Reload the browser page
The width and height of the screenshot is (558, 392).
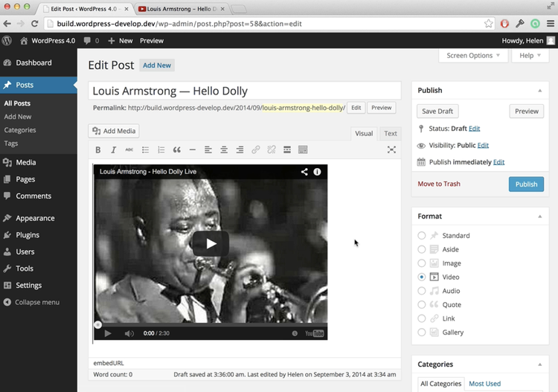pyautogui.click(x=34, y=24)
